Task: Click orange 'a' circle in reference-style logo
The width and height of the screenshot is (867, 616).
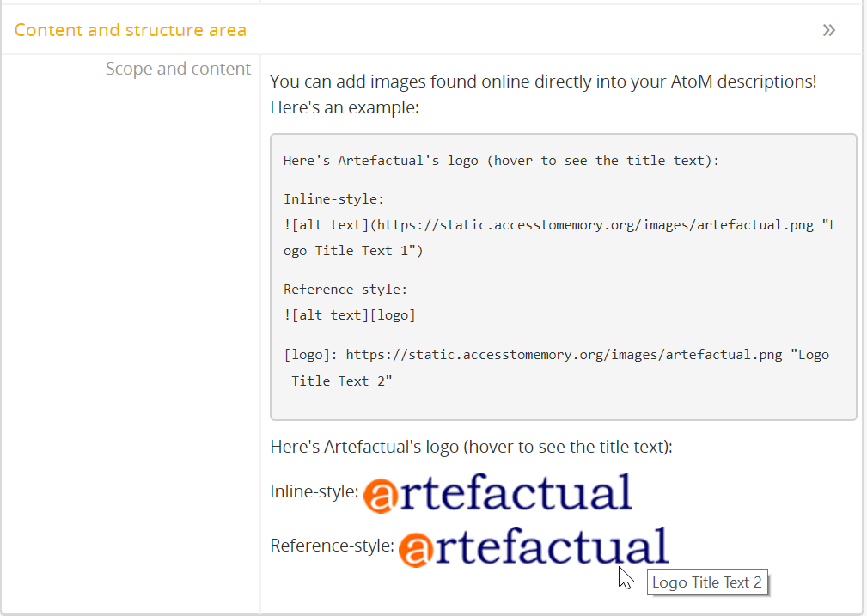Action: (417, 550)
